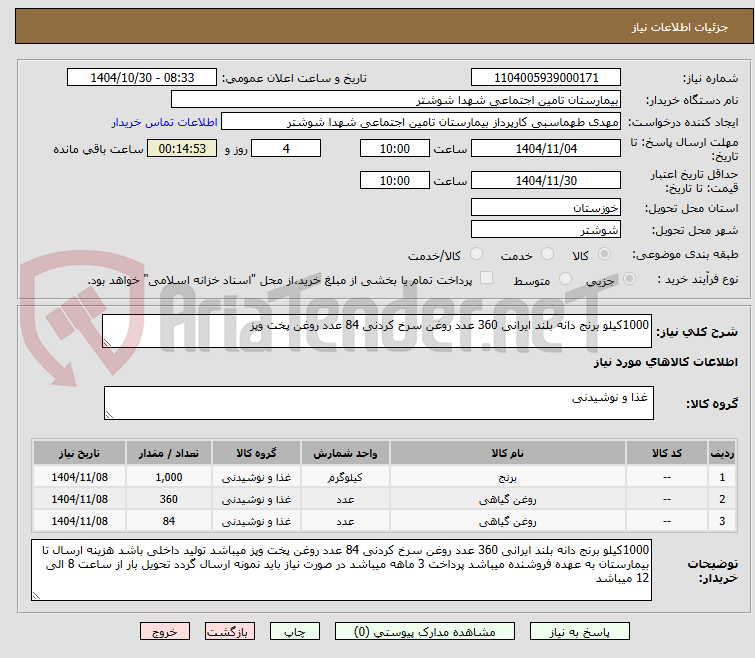The width and height of the screenshot is (755, 658).
Task: Click the جزئیات اطلاعات نیاز header title
Action: pos(680,27)
